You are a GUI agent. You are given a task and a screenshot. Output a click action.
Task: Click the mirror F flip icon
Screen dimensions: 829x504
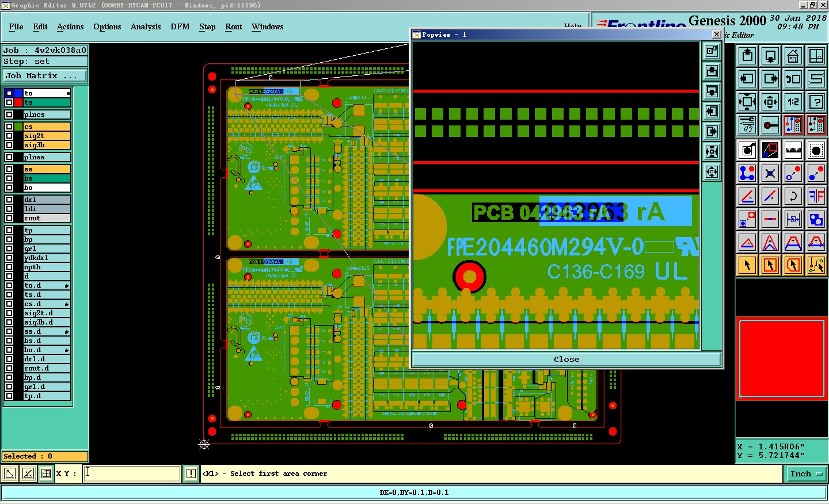(x=816, y=196)
